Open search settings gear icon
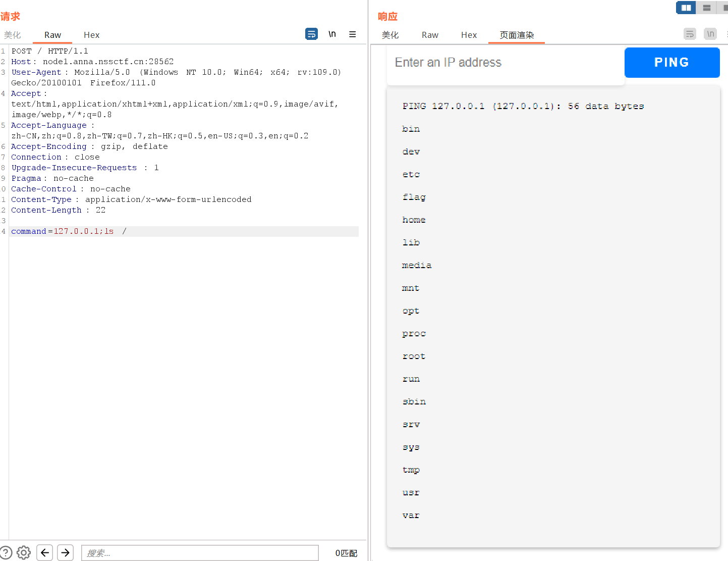The height and width of the screenshot is (561, 728). coord(24,552)
